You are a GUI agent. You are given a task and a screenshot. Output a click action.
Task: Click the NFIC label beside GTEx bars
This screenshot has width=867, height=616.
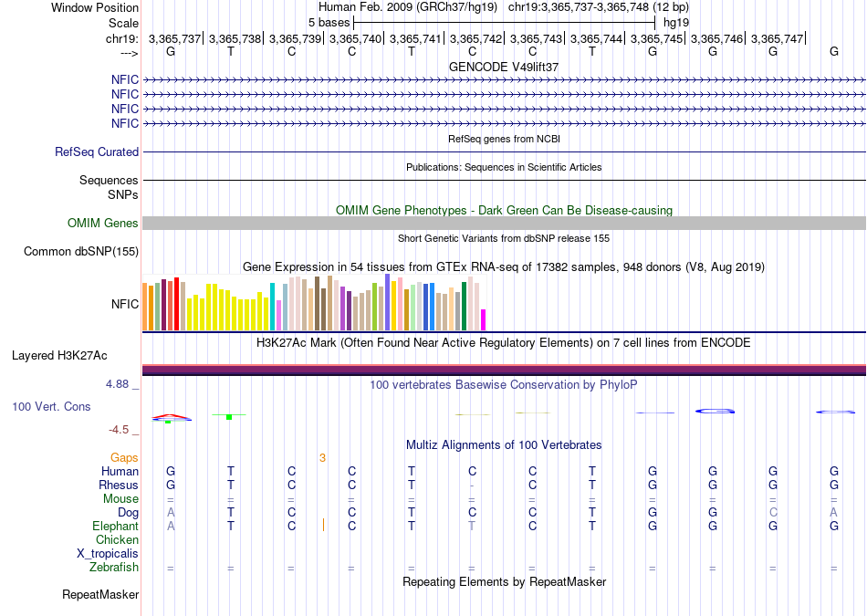pos(125,304)
